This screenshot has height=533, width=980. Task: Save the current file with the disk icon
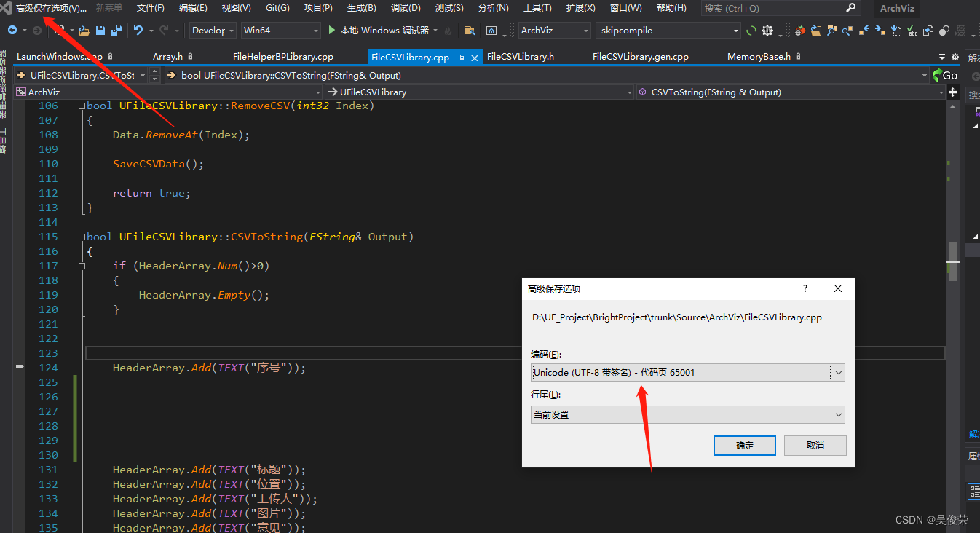click(x=100, y=31)
